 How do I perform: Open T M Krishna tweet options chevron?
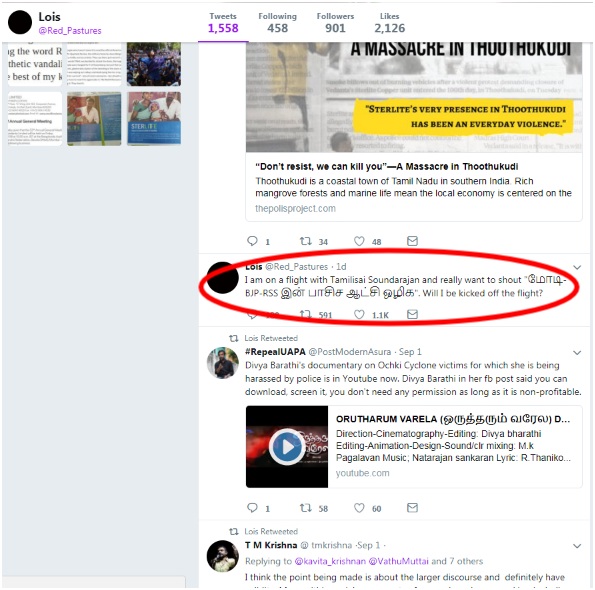click(x=577, y=546)
